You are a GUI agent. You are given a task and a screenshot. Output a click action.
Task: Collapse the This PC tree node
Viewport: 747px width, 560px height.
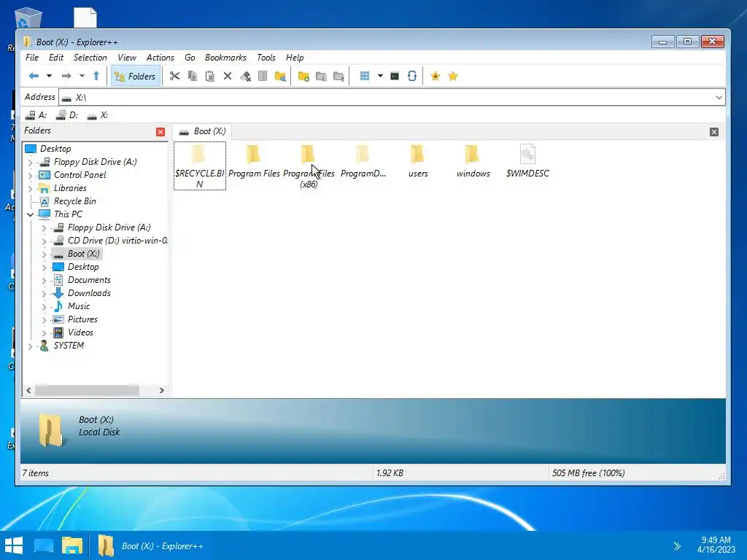pyautogui.click(x=30, y=215)
